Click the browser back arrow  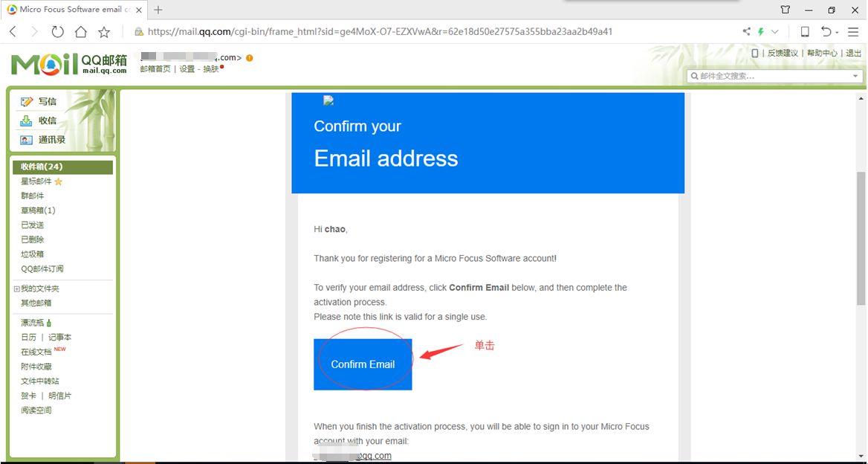[13, 32]
